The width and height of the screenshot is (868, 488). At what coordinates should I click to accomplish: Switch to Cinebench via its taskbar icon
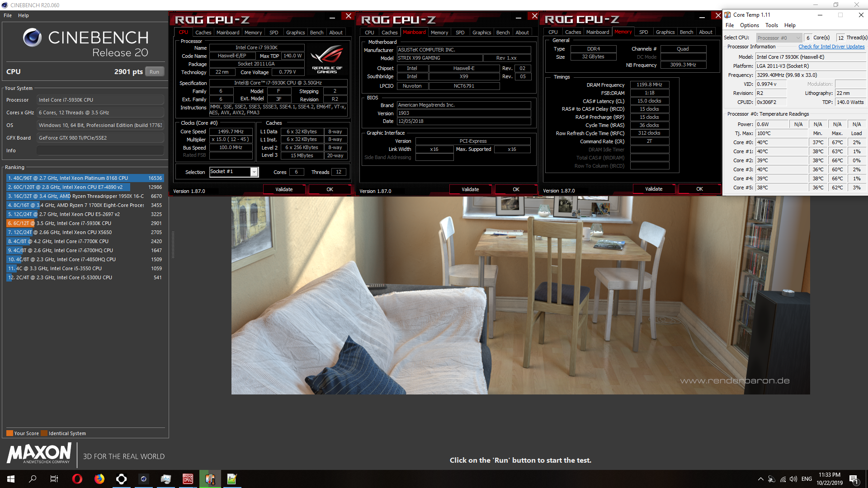point(144,479)
